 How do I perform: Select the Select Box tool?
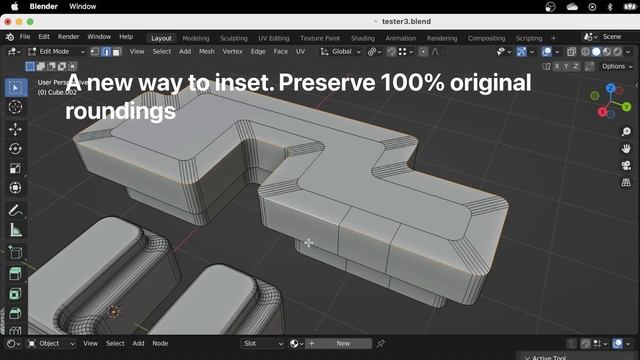coord(16,88)
